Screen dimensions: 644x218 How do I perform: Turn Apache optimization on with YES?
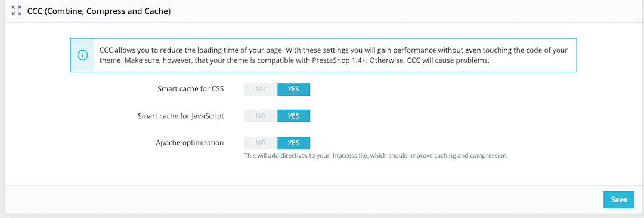click(x=293, y=143)
